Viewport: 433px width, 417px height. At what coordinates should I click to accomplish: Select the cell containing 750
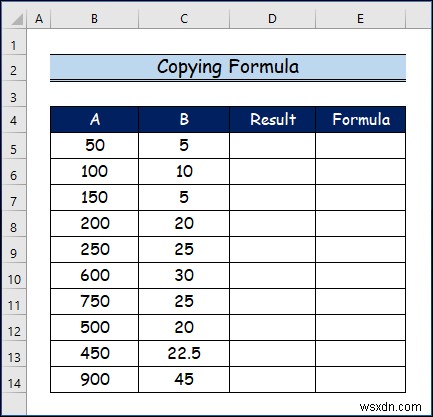click(x=94, y=302)
